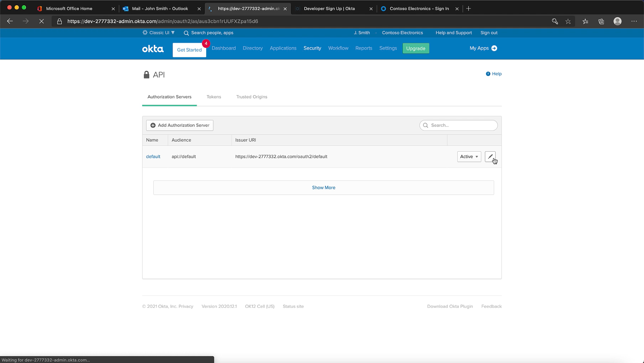Go to My Apps

(483, 48)
